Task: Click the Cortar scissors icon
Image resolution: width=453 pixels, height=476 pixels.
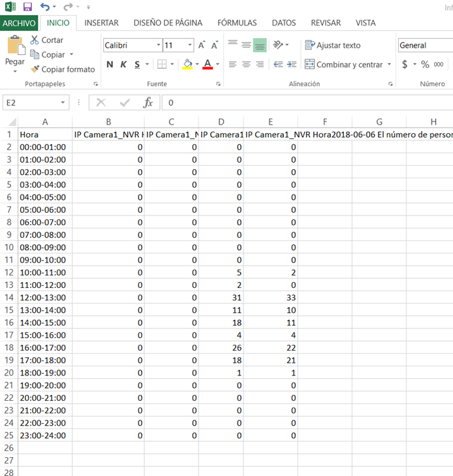Action: click(35, 40)
